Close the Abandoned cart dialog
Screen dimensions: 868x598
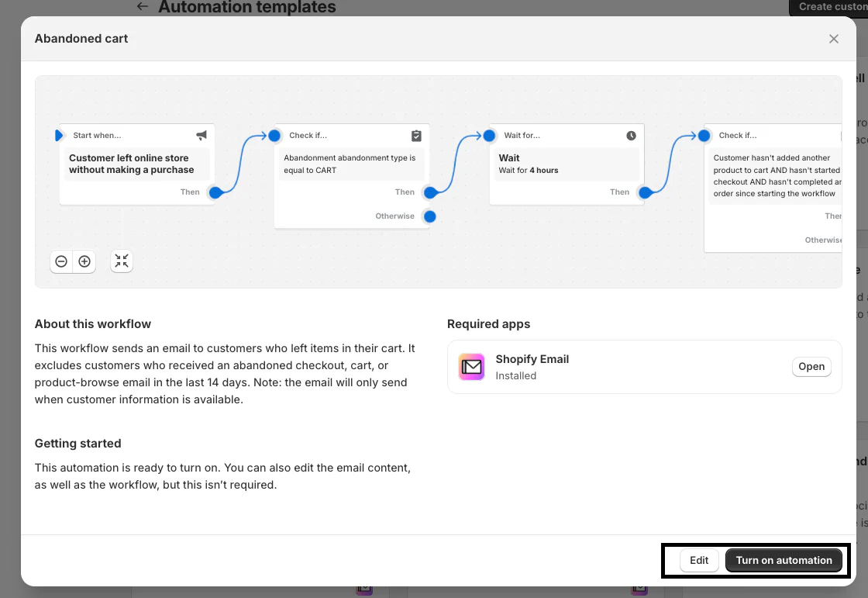coord(834,39)
